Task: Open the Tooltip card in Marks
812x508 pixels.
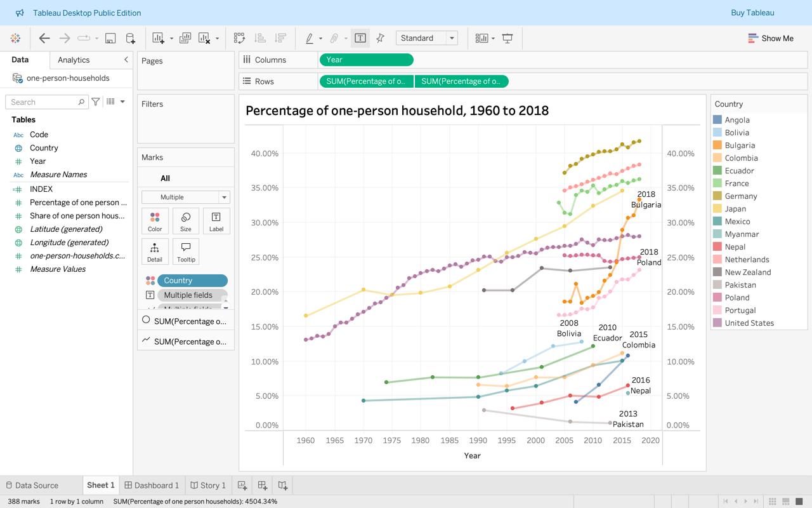Action: point(186,251)
